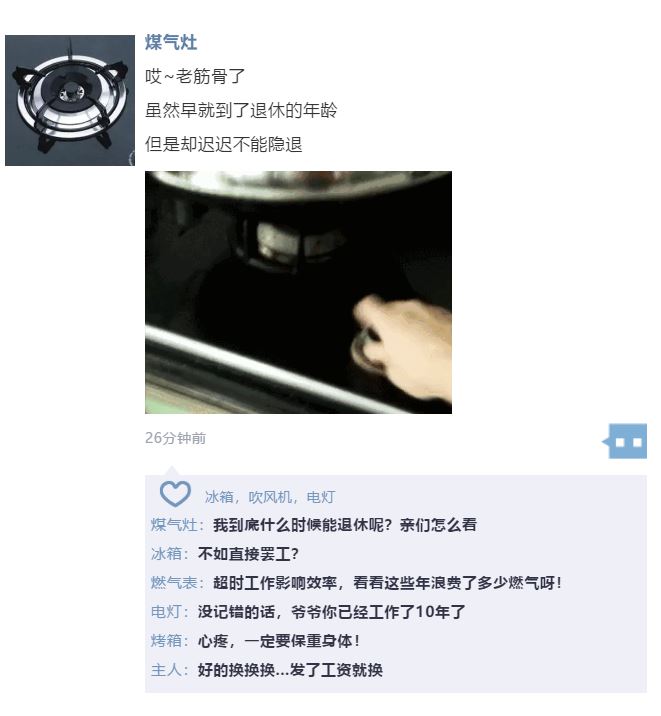661x716 pixels.
Task: Select the comment 心疼,一定要保重身体!
Action: 279,641
